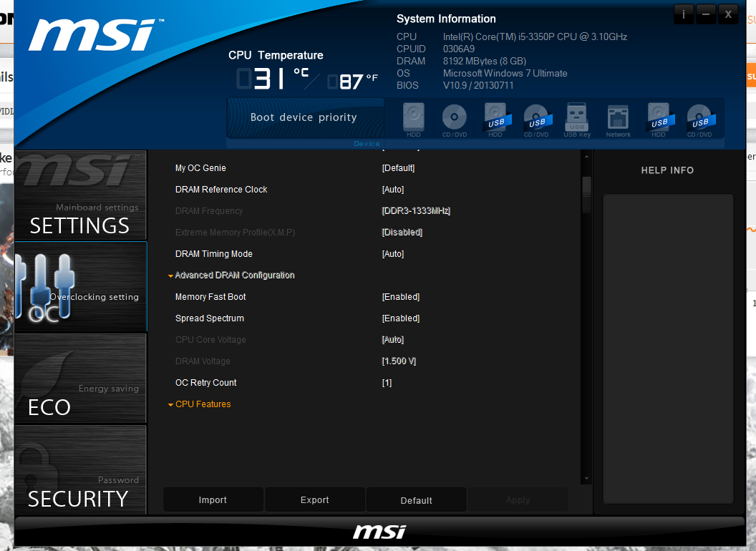Viewport: 756px width, 551px height.
Task: Select the 'My OC Genie' setting label
Action: click(200, 167)
